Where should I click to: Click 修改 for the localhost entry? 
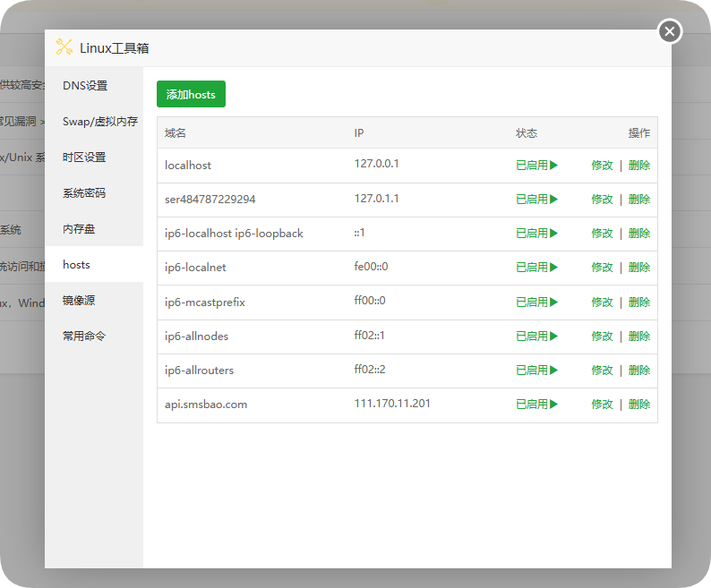pyautogui.click(x=602, y=166)
